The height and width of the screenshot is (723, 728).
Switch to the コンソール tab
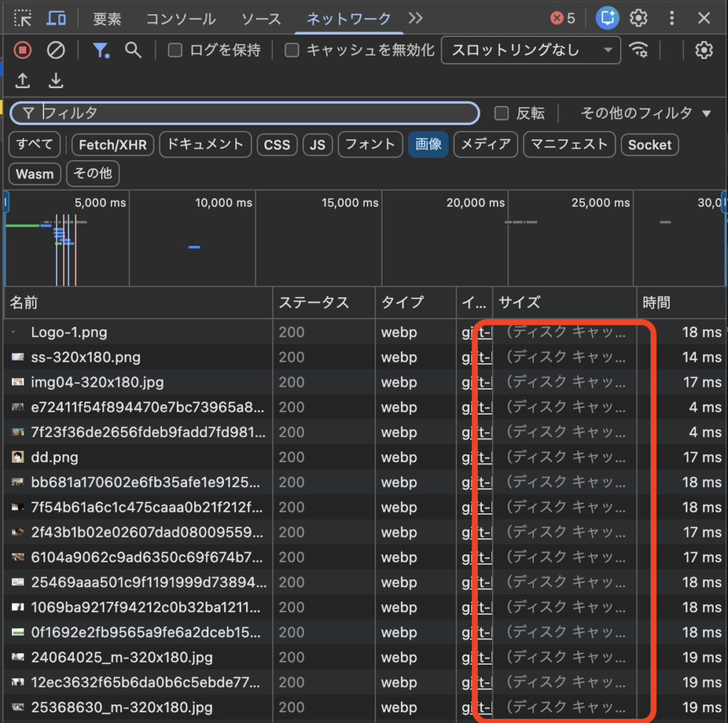point(180,18)
